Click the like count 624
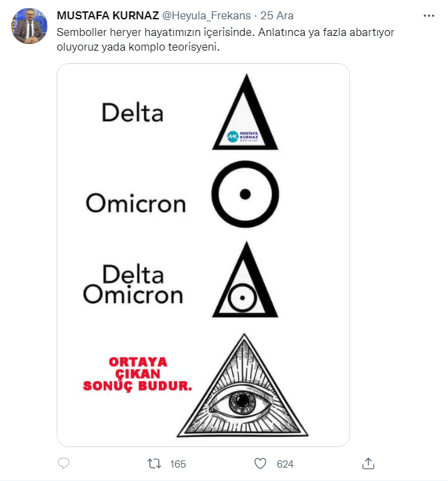 [x=285, y=464]
